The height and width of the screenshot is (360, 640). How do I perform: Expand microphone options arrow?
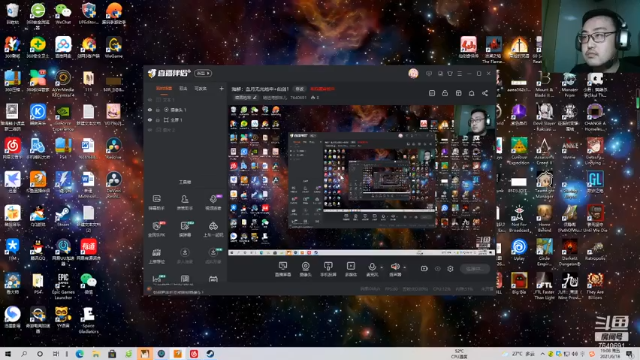coord(381,268)
